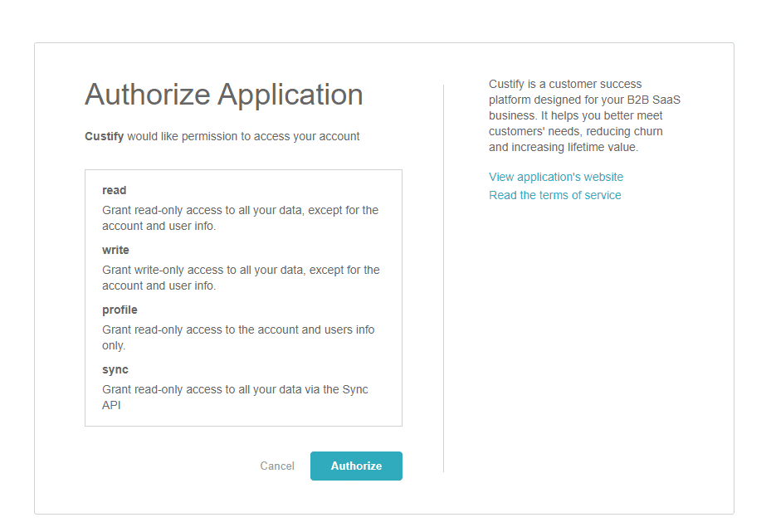Select the 'read' scope title
The image size is (771, 532).
coord(115,190)
